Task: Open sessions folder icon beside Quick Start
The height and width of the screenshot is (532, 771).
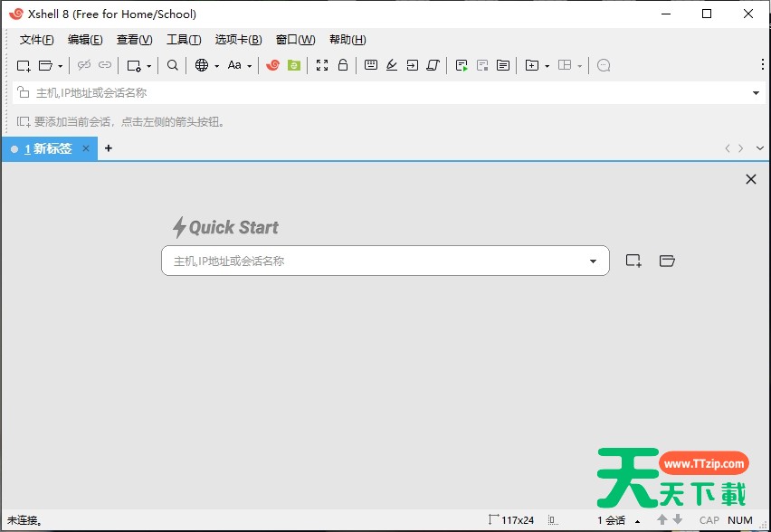Action: pos(667,261)
